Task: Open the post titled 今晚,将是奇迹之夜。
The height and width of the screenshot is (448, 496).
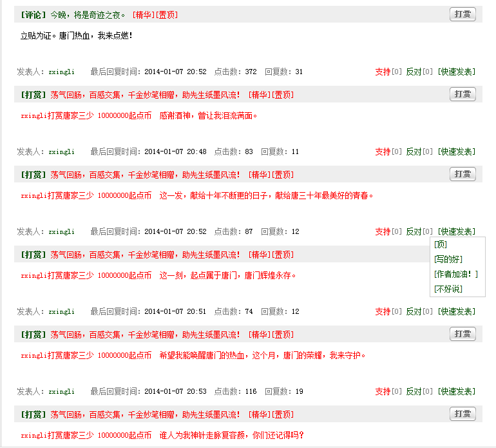Action: pos(88,15)
